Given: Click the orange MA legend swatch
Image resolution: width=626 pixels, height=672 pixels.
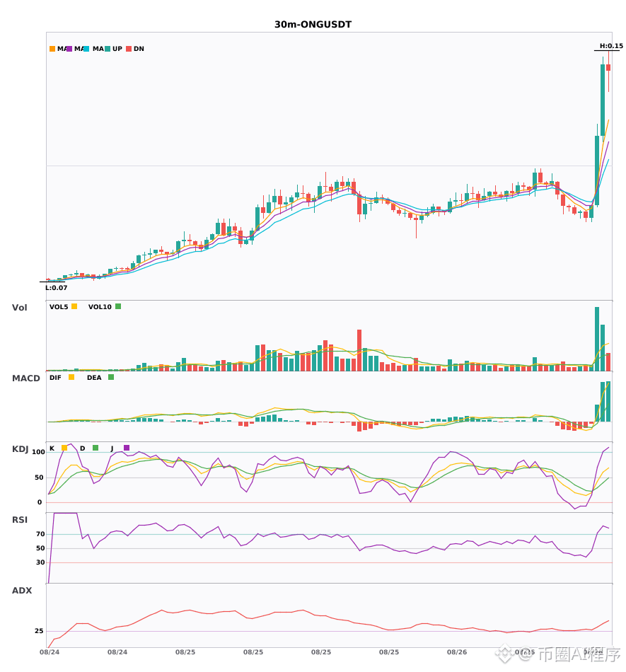Looking at the screenshot, I should [52, 49].
